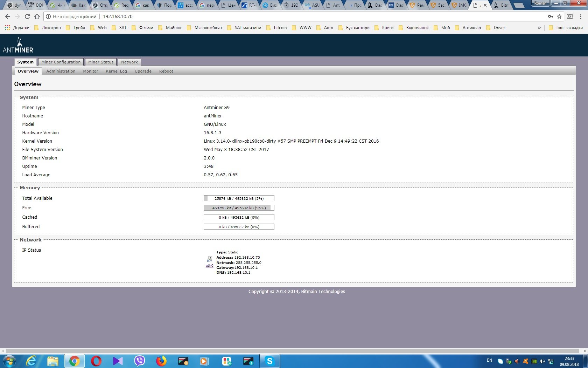Open the Monitor sub-tab

[x=91, y=71]
